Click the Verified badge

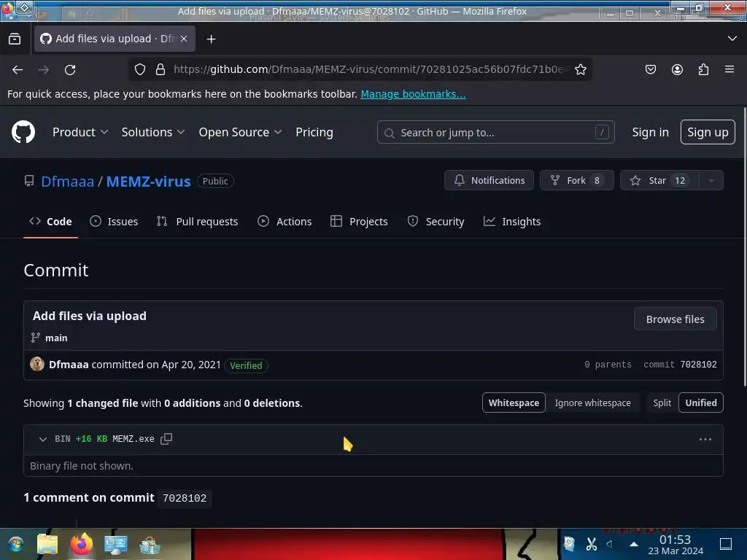pyautogui.click(x=246, y=365)
